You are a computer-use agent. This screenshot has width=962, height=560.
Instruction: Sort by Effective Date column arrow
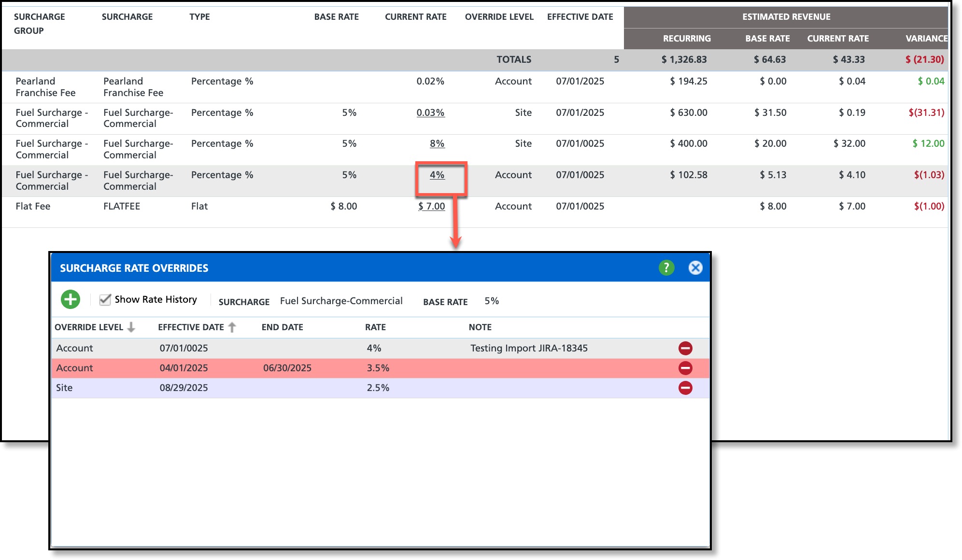click(232, 327)
